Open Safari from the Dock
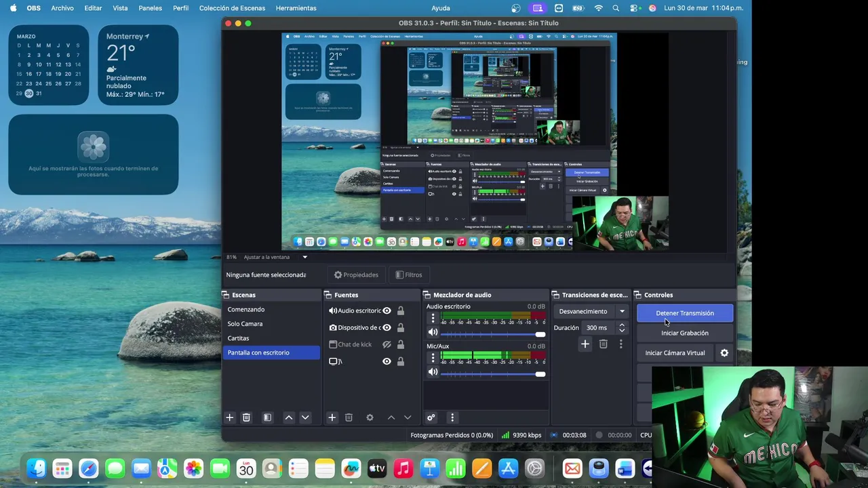Viewport: 868px width, 488px height. click(x=89, y=468)
